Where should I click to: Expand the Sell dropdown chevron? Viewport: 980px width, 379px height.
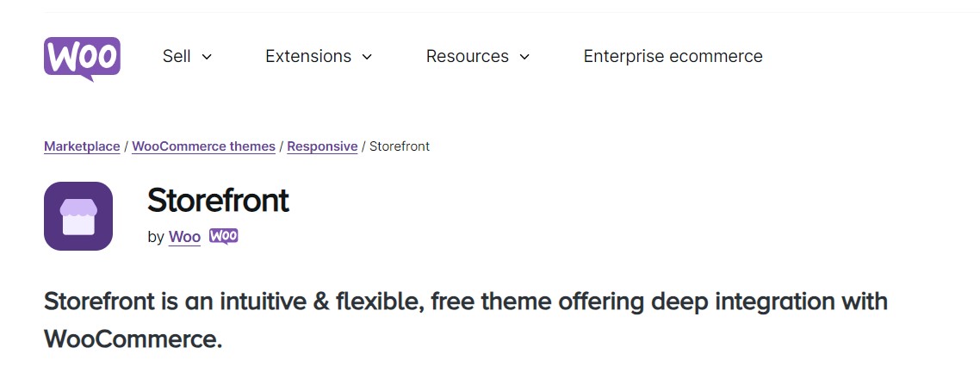click(x=207, y=57)
